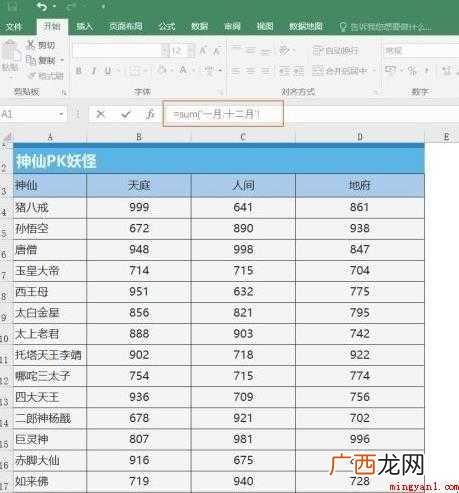The image size is (459, 493).
Task: Expand the Font (字体) dialog launcher
Action: point(221,92)
